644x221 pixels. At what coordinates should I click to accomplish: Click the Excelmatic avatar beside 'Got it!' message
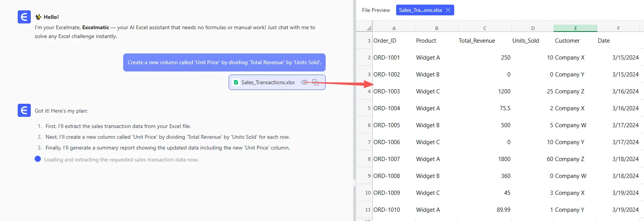[x=24, y=110]
